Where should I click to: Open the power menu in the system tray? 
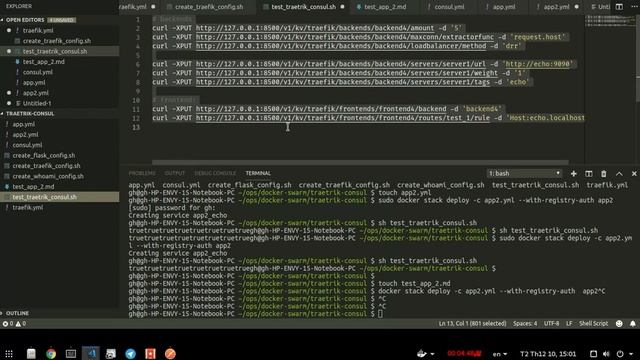620,354
